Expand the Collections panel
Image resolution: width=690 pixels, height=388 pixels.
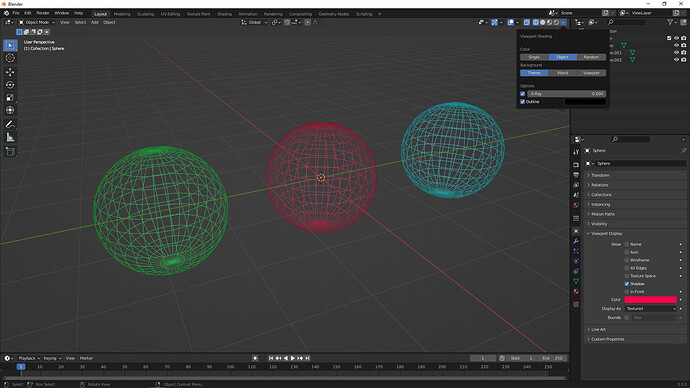[635, 194]
